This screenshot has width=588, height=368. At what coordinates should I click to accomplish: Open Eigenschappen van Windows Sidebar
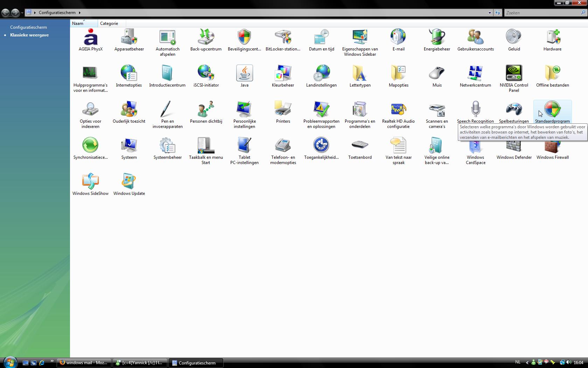(x=360, y=43)
